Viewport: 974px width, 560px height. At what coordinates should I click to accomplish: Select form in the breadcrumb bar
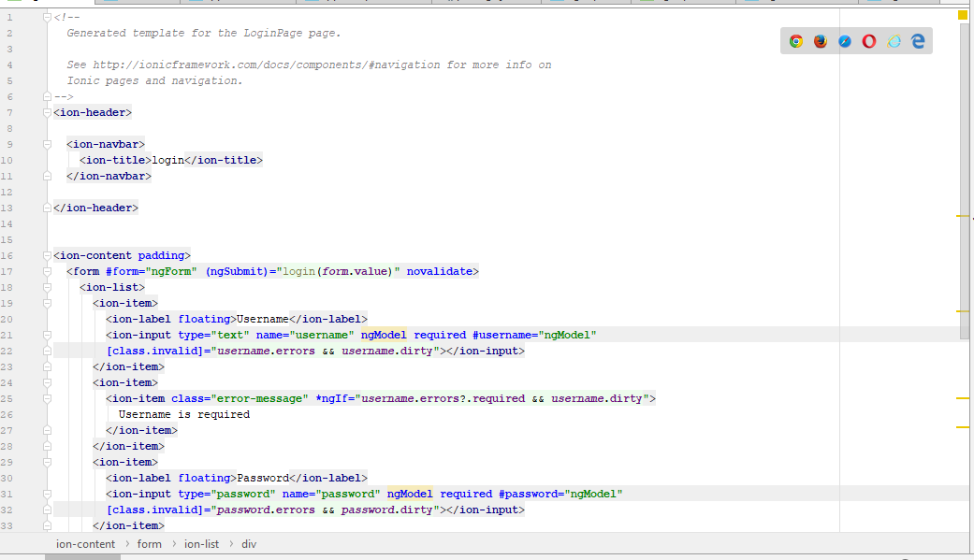[x=149, y=543]
